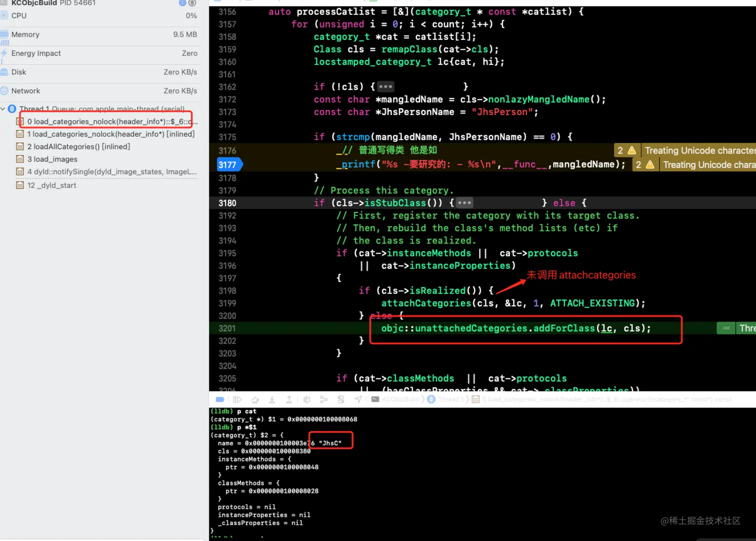Open the Memory gauge report
Viewport: 756px width, 541px height.
click(x=100, y=34)
